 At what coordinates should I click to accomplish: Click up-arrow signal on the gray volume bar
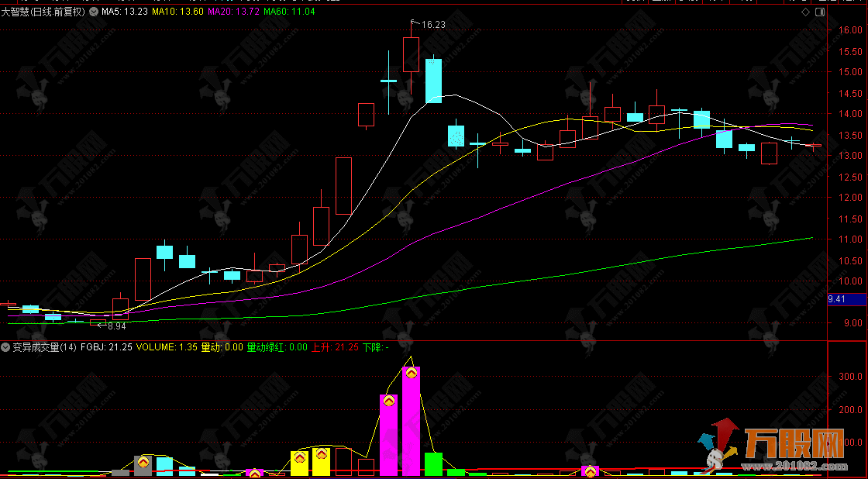click(x=143, y=461)
